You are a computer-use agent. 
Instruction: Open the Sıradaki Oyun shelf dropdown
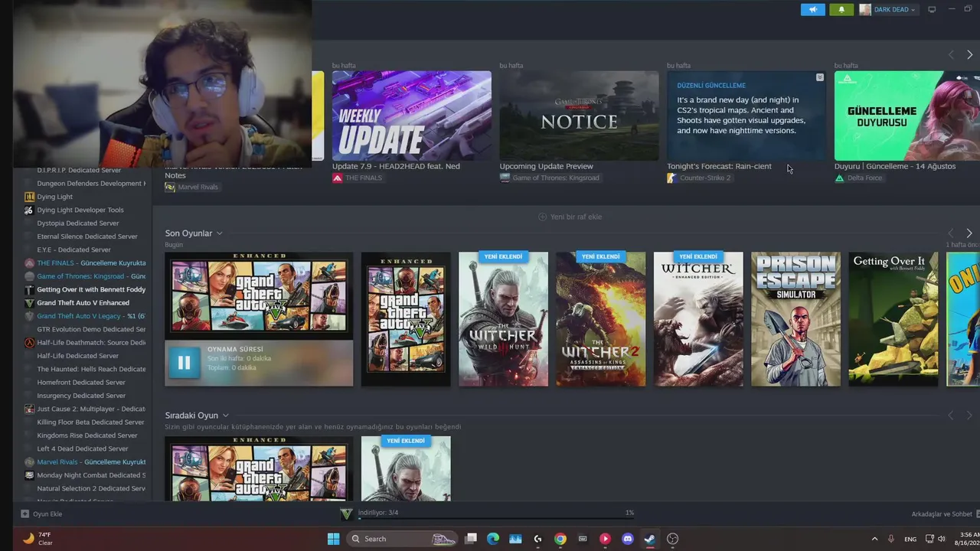click(x=225, y=416)
